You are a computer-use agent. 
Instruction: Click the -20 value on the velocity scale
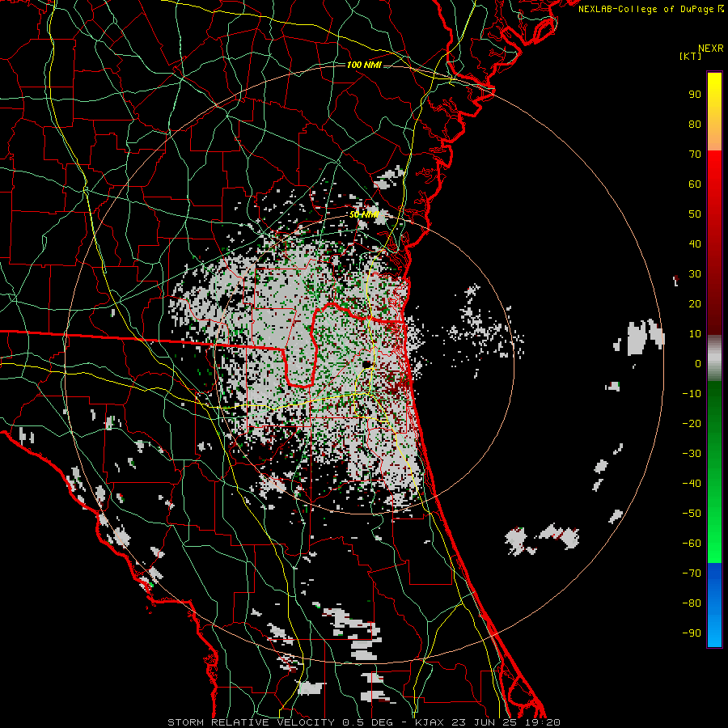[x=692, y=424]
